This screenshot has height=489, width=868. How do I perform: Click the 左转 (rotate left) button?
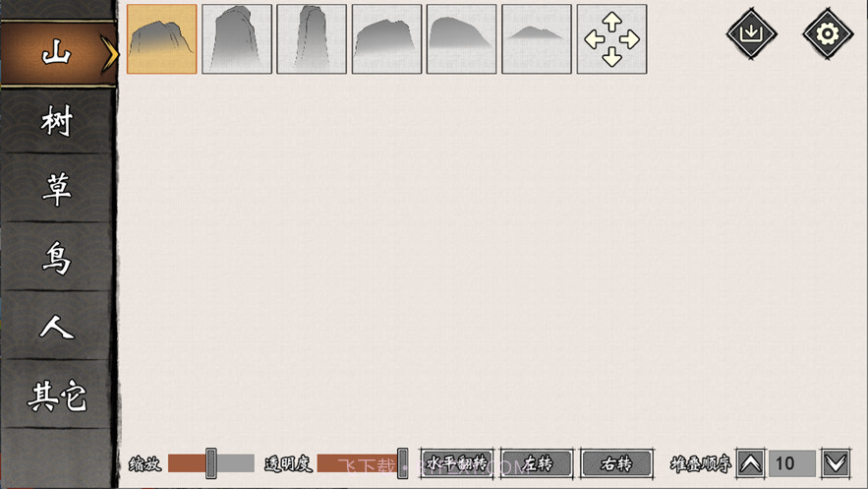click(537, 463)
